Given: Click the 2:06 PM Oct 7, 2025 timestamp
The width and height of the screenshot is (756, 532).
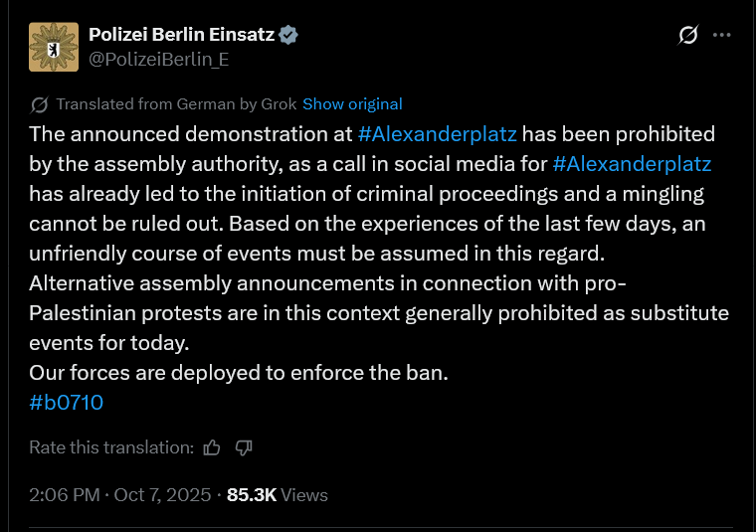Looking at the screenshot, I should (x=120, y=494).
